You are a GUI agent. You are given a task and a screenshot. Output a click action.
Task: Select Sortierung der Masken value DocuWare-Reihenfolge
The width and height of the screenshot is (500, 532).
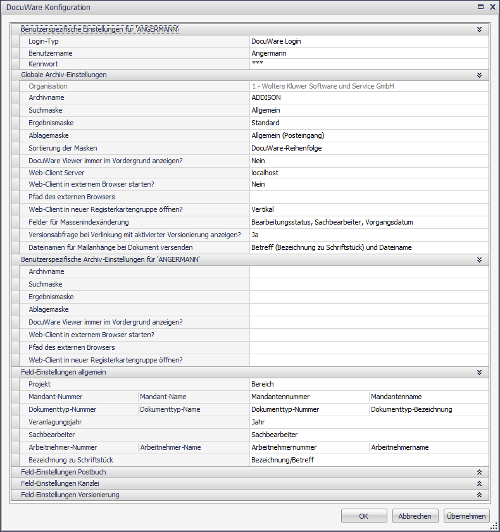(369, 148)
